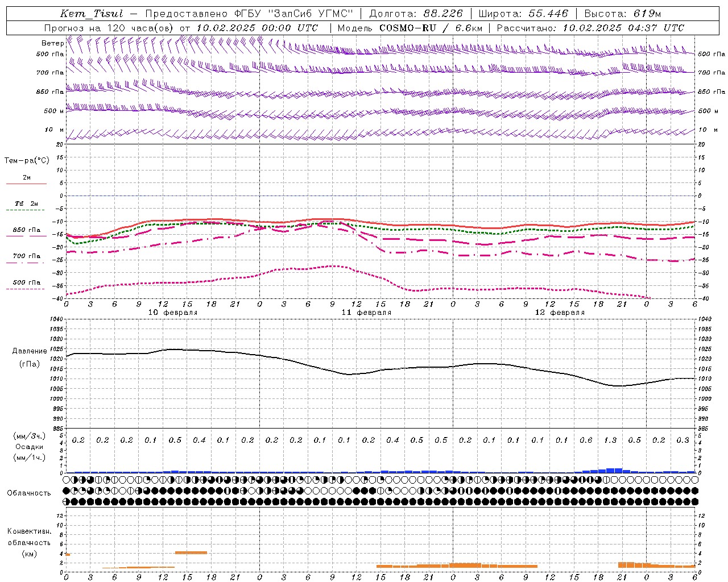728x582 pixels.
Task: Select the 'Долгота: 88.226' header field
Action: 416,14
